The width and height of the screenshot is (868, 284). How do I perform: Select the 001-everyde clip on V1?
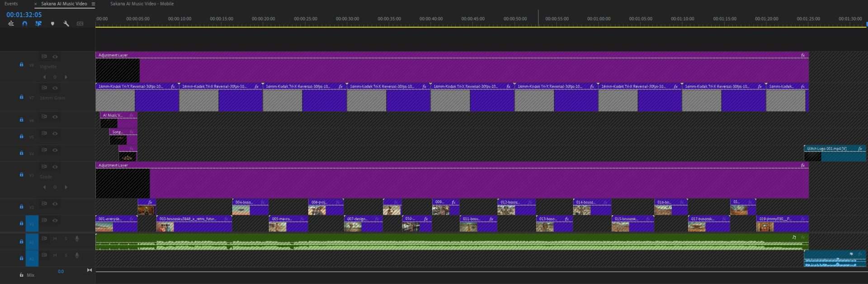[x=116, y=223]
